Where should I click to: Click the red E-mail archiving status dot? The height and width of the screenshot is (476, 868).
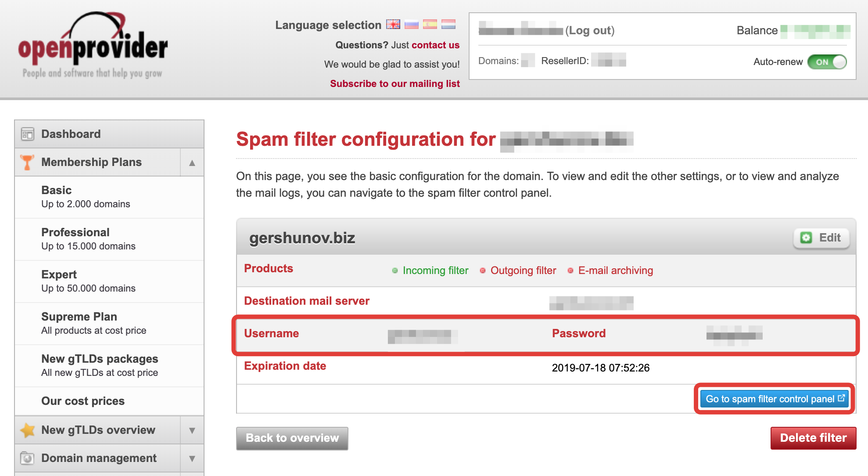point(570,270)
